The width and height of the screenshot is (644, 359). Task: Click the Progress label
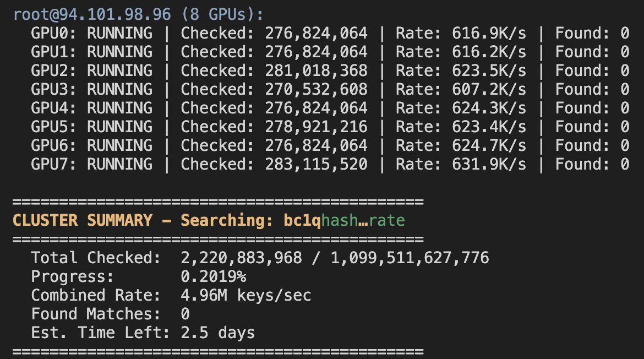coord(72,276)
